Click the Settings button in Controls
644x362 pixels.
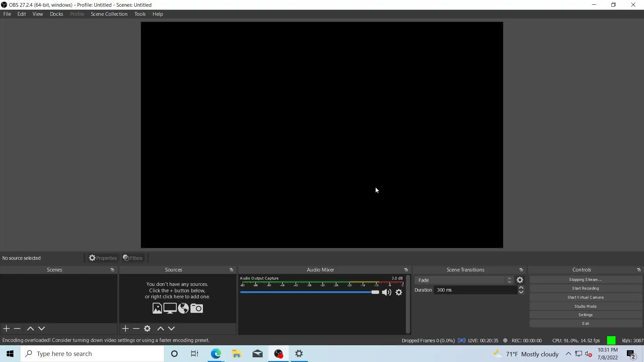click(x=585, y=315)
